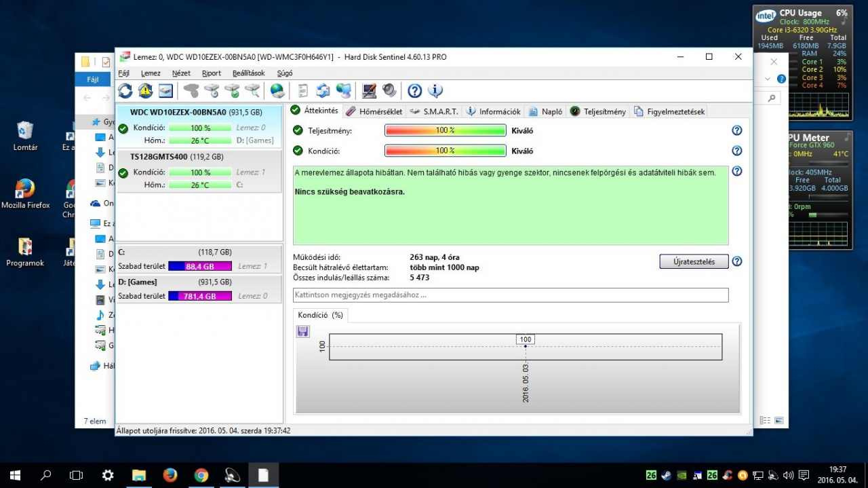This screenshot has height=488, width=868.
Task: Switch to the Teljesítmény tab
Action: point(598,111)
